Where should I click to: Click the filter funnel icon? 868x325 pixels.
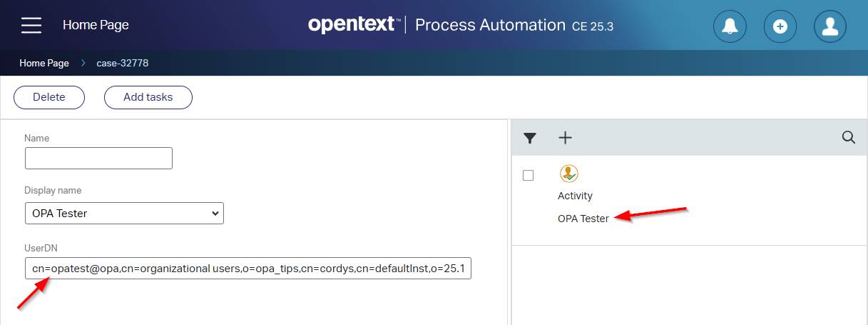coord(530,138)
